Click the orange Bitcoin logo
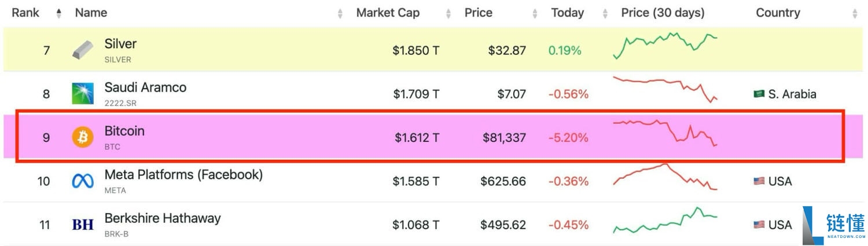Image resolution: width=868 pixels, height=246 pixels. tap(83, 137)
